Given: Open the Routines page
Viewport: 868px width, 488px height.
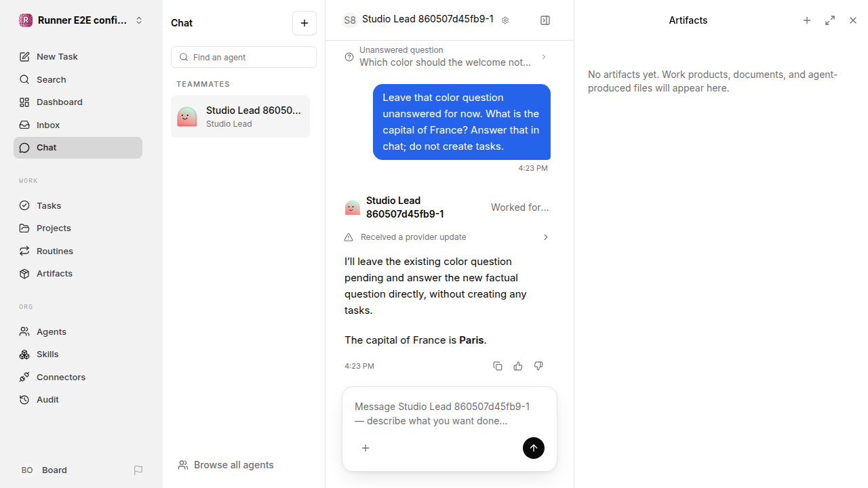Looking at the screenshot, I should [78, 251].
